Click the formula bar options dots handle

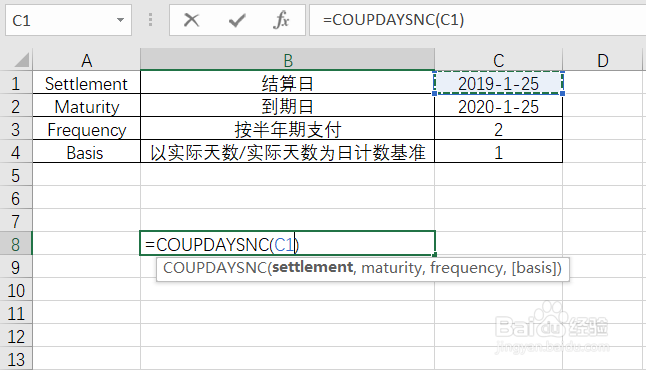150,20
